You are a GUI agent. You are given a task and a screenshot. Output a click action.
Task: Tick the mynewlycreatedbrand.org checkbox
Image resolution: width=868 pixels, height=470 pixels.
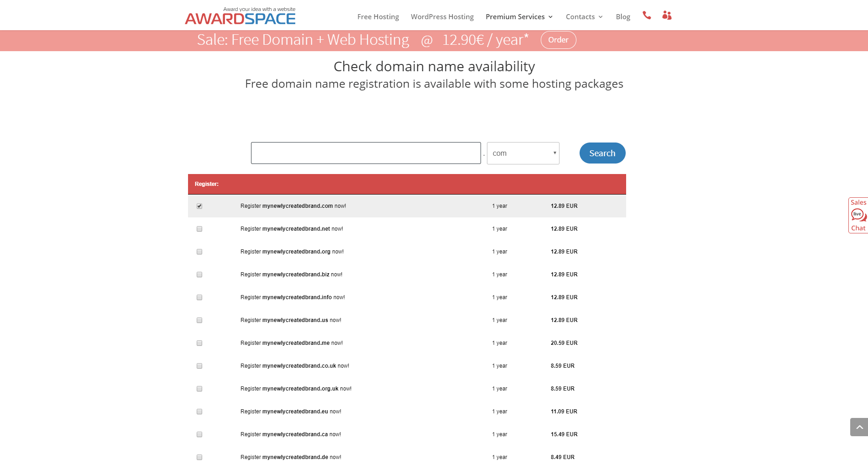pyautogui.click(x=199, y=252)
